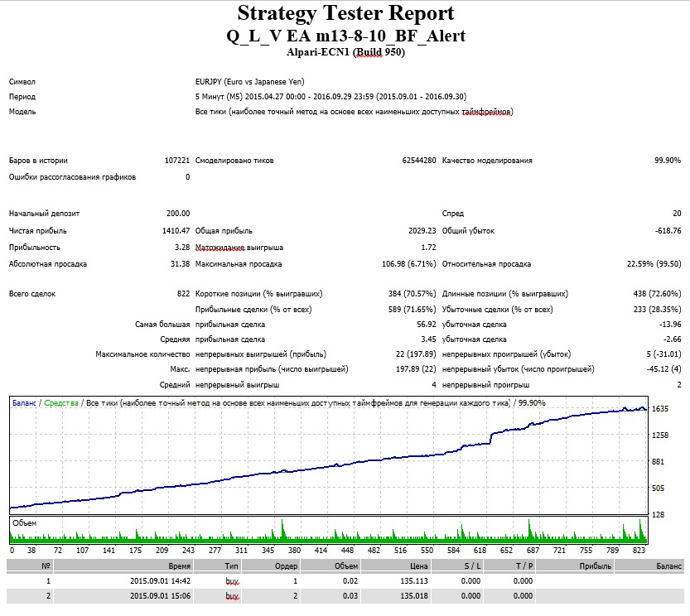Click the 'Начальный депозит' label
This screenshot has width=690, height=616.
coord(44,213)
